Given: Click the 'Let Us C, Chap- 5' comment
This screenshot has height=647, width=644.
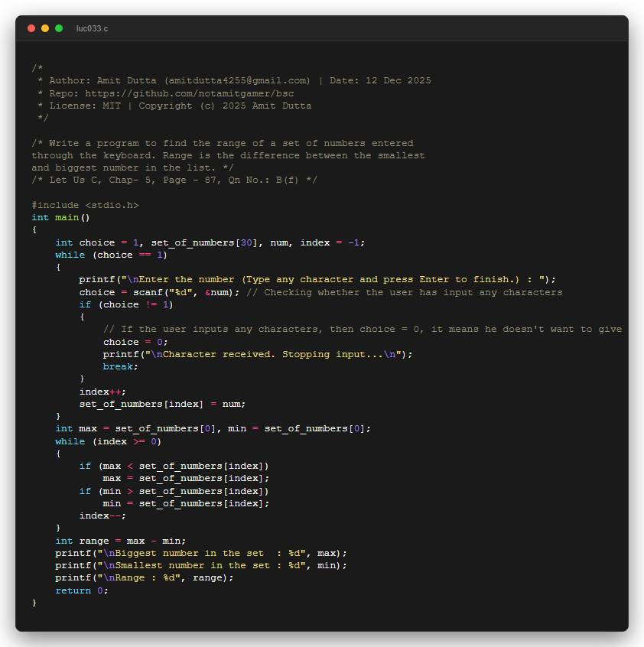Looking at the screenshot, I should tap(174, 180).
